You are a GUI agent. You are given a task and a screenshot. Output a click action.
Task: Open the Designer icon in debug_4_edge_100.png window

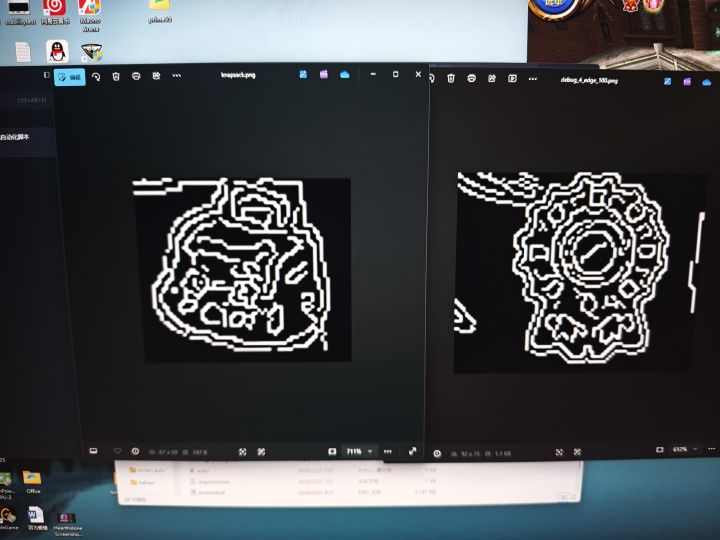pos(667,81)
